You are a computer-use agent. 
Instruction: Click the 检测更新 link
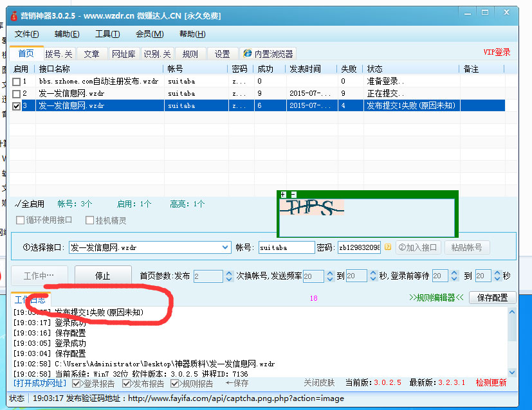(x=491, y=383)
